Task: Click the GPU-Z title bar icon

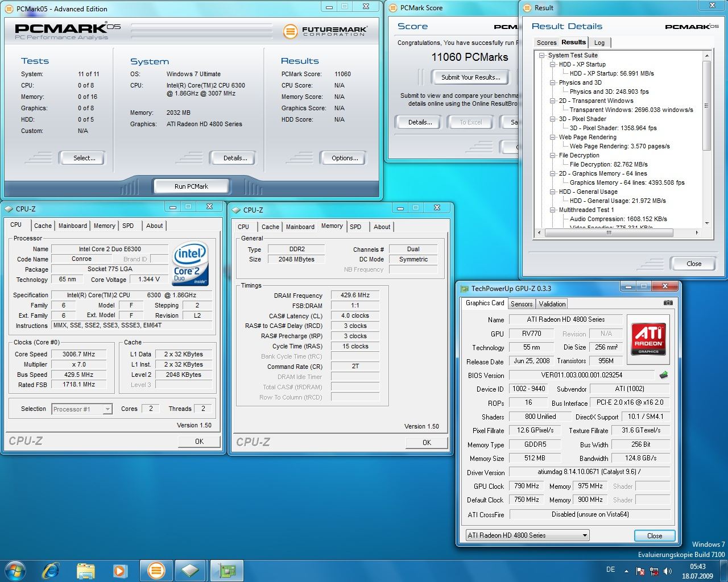Action: pos(465,289)
